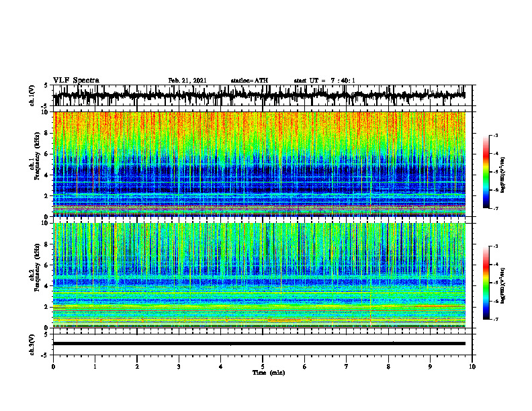Click time axis tick label "8"

click(388, 367)
